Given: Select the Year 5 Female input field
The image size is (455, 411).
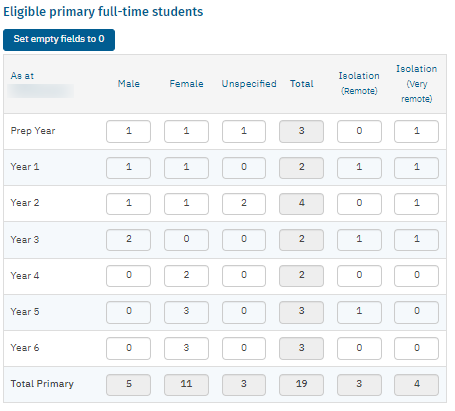Looking at the screenshot, I should click(186, 312).
